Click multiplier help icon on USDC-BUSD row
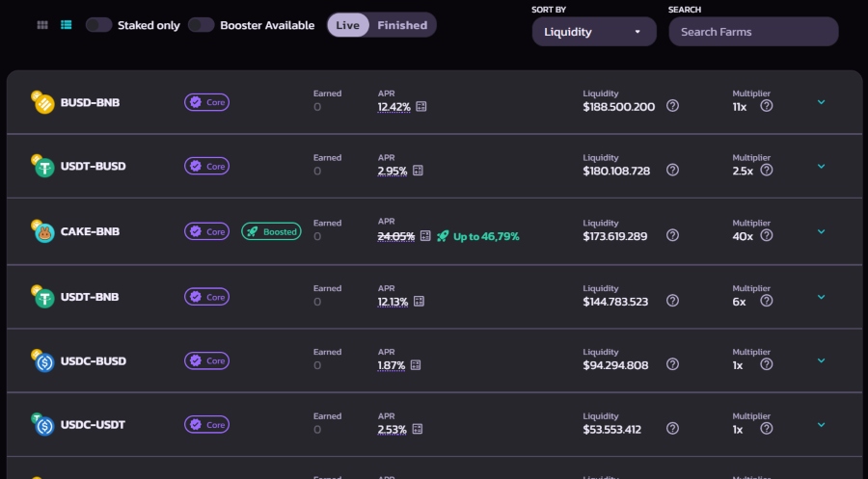Image resolution: width=868 pixels, height=479 pixels. (x=766, y=365)
